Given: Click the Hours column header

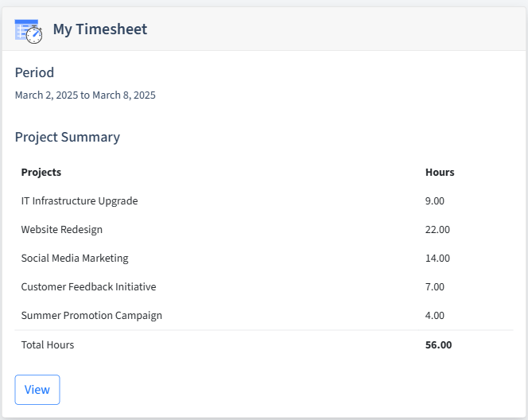Looking at the screenshot, I should click(440, 172).
